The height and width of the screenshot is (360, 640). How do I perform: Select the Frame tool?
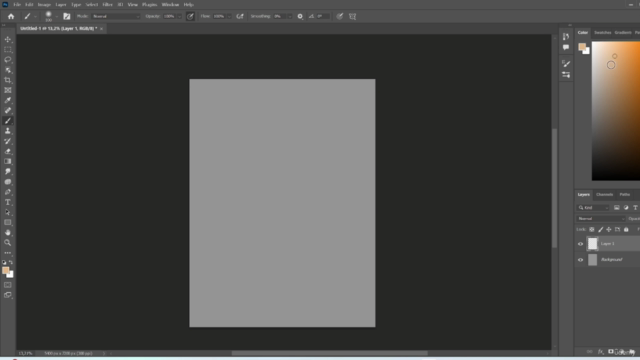[x=8, y=90]
